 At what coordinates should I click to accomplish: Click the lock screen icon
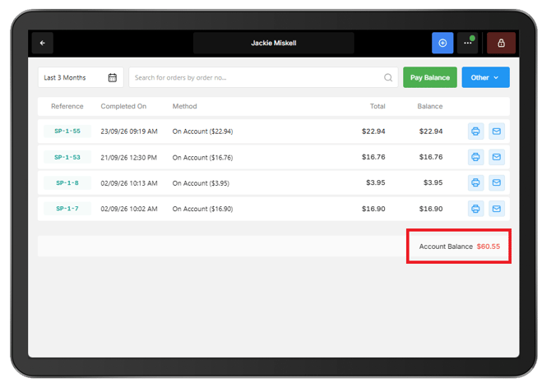[501, 43]
